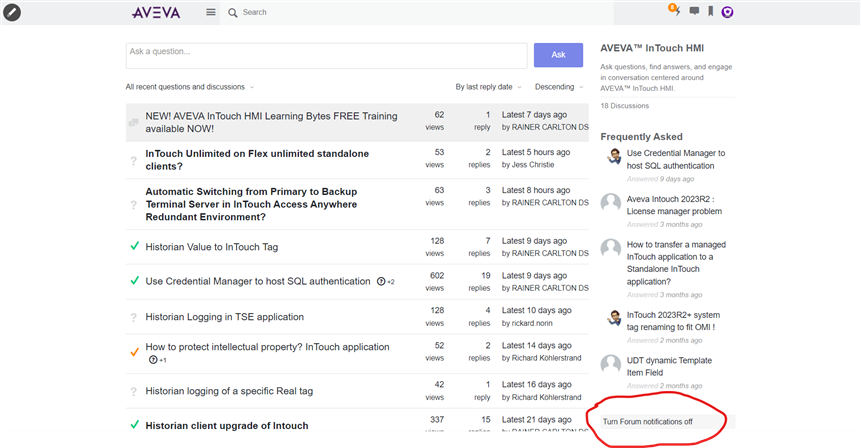
Task: Open the hamburger navigation menu
Action: [211, 12]
